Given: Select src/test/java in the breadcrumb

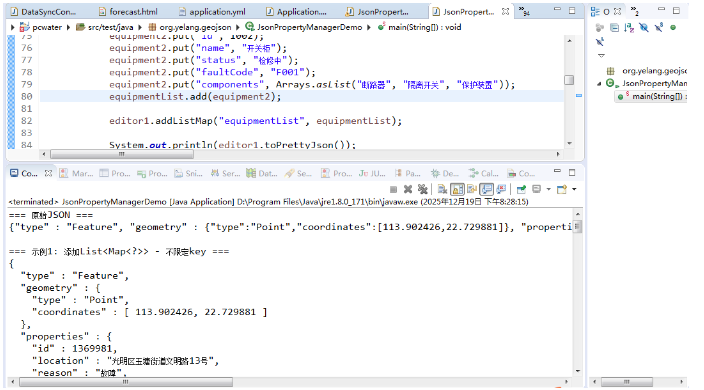Looking at the screenshot, I should (110, 27).
